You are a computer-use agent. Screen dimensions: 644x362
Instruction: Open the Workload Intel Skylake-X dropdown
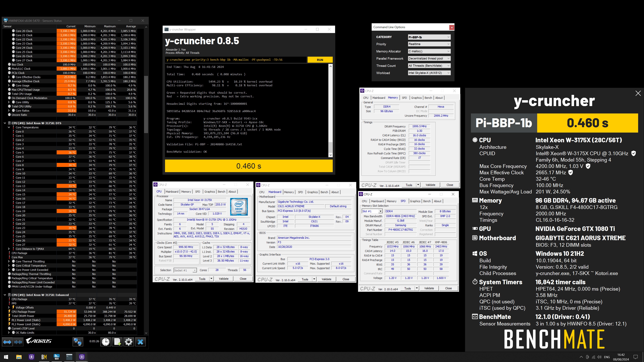point(429,73)
